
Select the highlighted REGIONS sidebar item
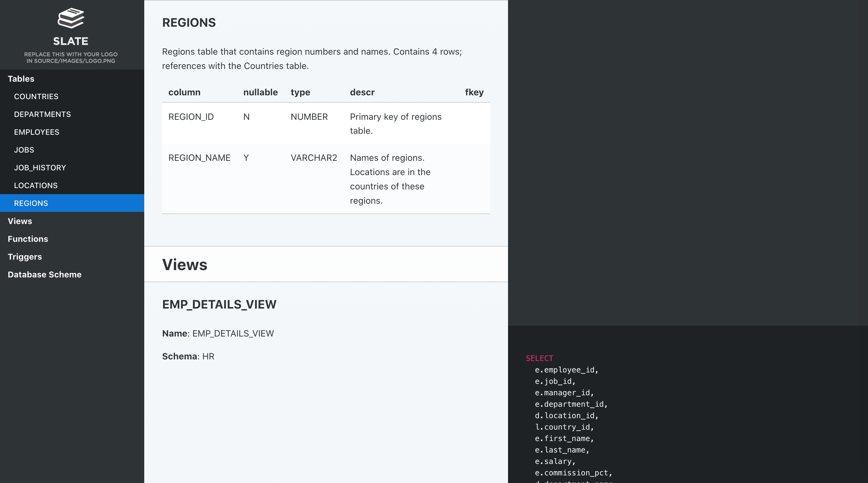[31, 203]
